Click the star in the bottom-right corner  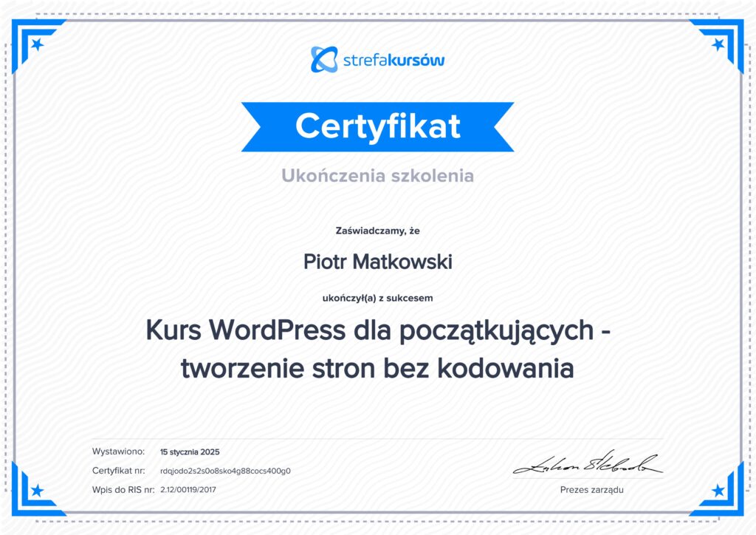pyautogui.click(x=718, y=490)
